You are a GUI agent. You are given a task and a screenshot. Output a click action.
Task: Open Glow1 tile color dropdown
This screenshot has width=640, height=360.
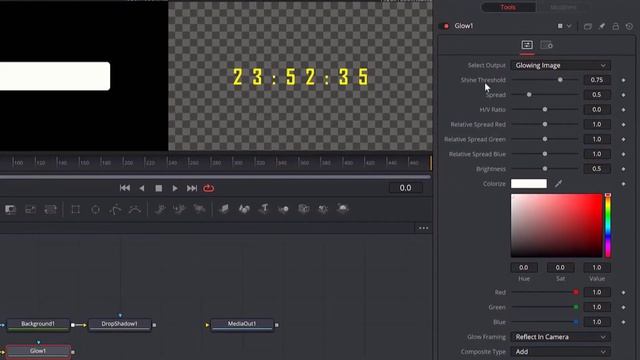click(564, 26)
